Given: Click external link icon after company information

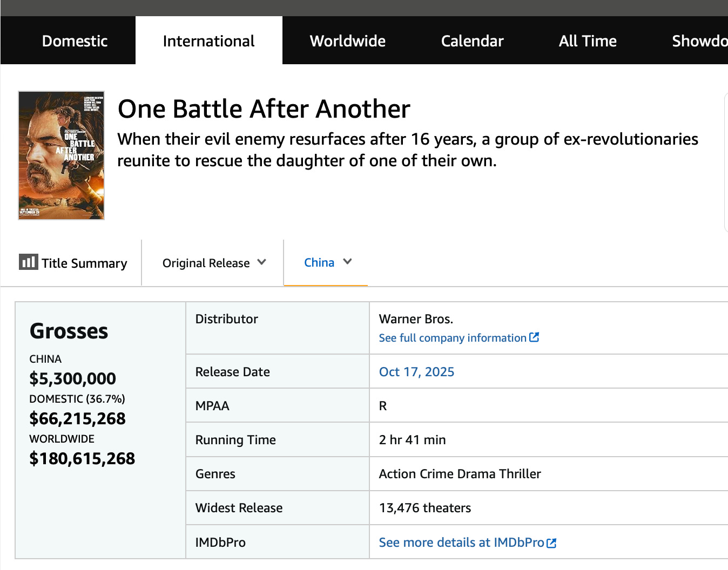Looking at the screenshot, I should [x=534, y=337].
